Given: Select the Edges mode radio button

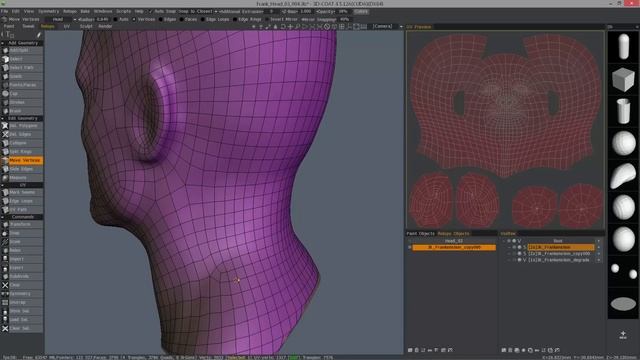Looking at the screenshot, I should point(160,19).
